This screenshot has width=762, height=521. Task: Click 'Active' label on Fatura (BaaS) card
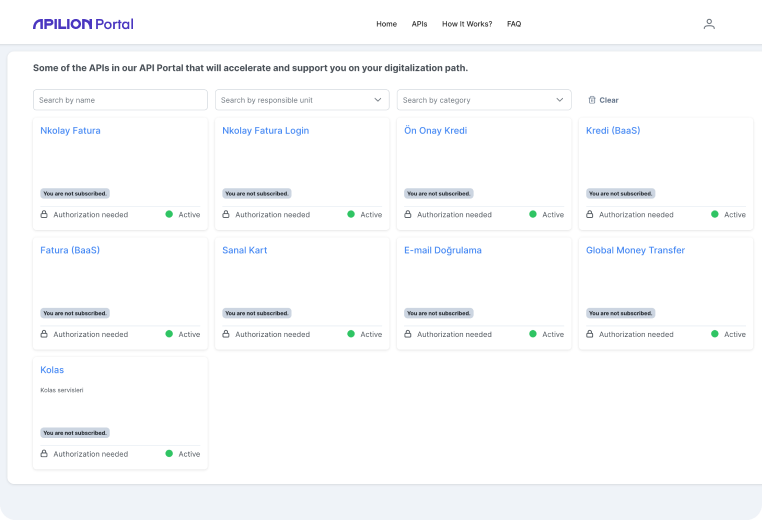tap(189, 334)
